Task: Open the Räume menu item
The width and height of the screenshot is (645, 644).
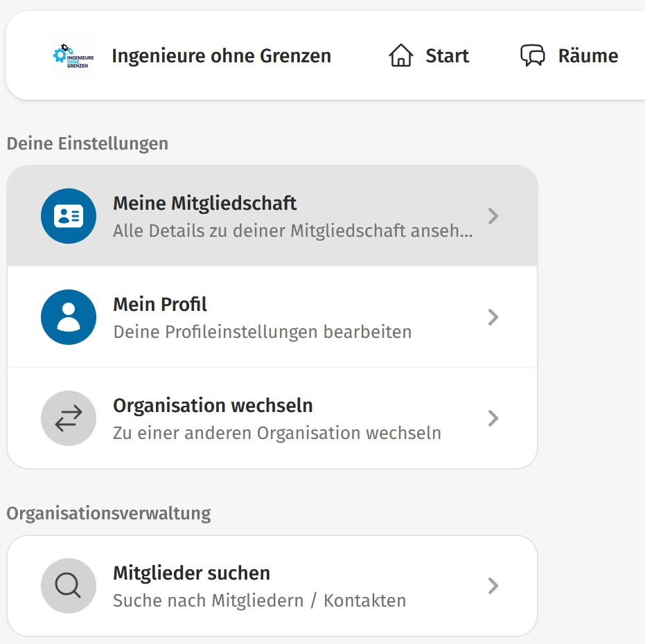Action: point(587,55)
